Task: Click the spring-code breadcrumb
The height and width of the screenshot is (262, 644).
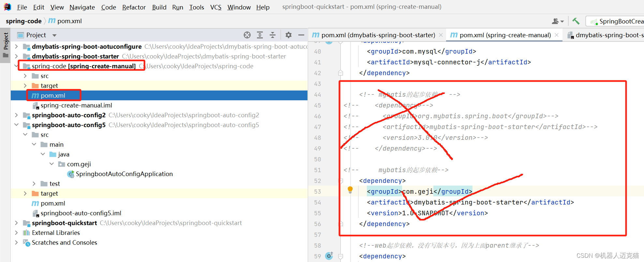Action: [x=23, y=21]
